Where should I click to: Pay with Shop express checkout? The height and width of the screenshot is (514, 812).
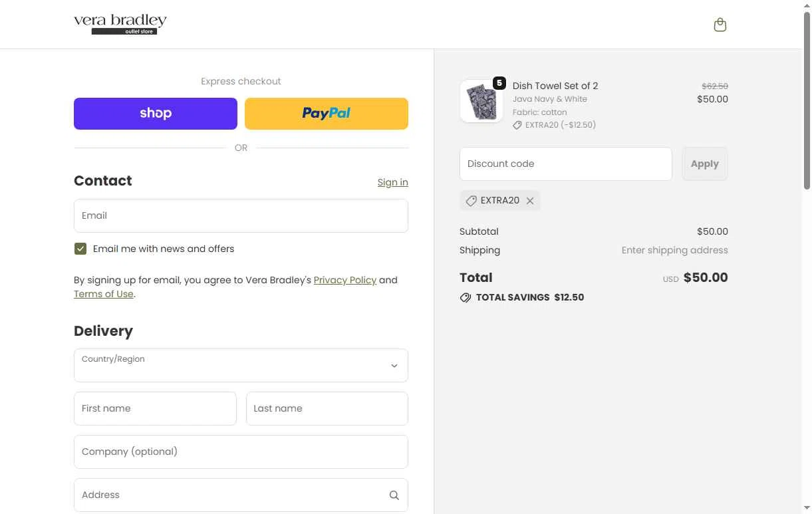tap(156, 114)
